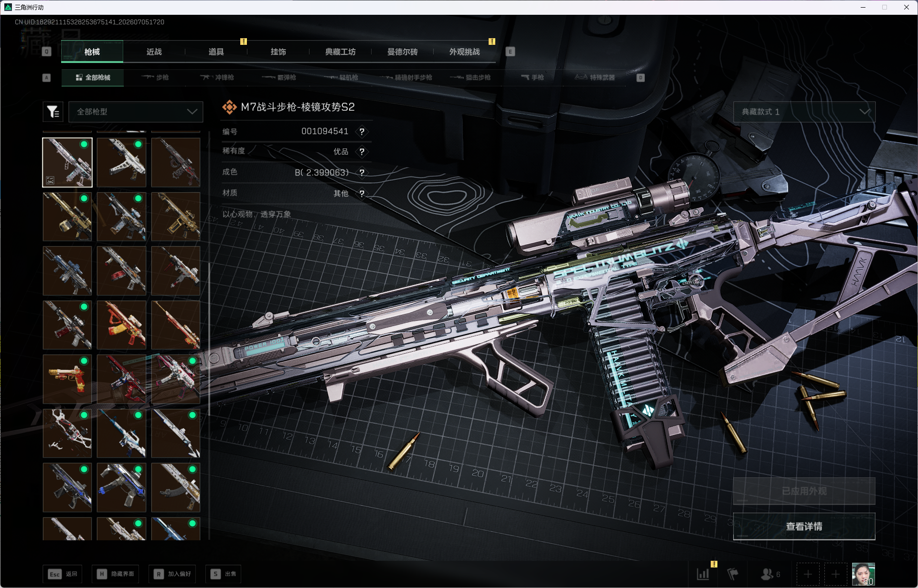This screenshot has height=588, width=918.
Task: Click the serial number 001094541
Action: (x=325, y=131)
